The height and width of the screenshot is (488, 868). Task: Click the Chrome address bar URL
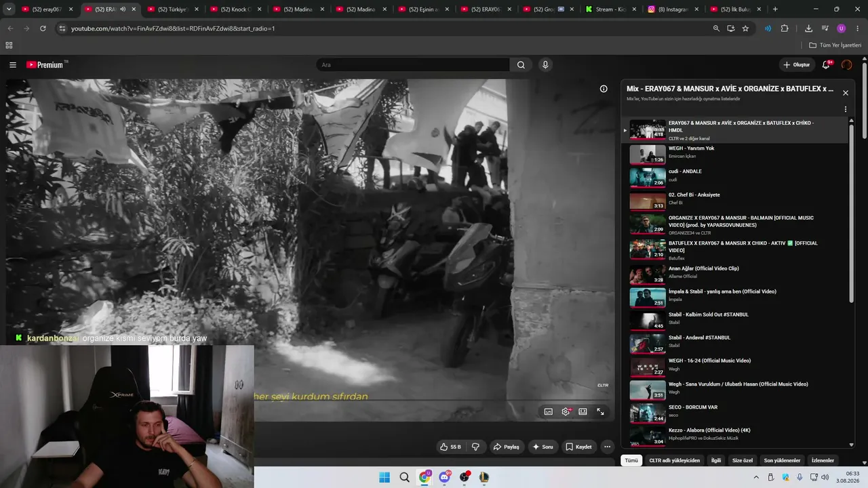pos(173,28)
